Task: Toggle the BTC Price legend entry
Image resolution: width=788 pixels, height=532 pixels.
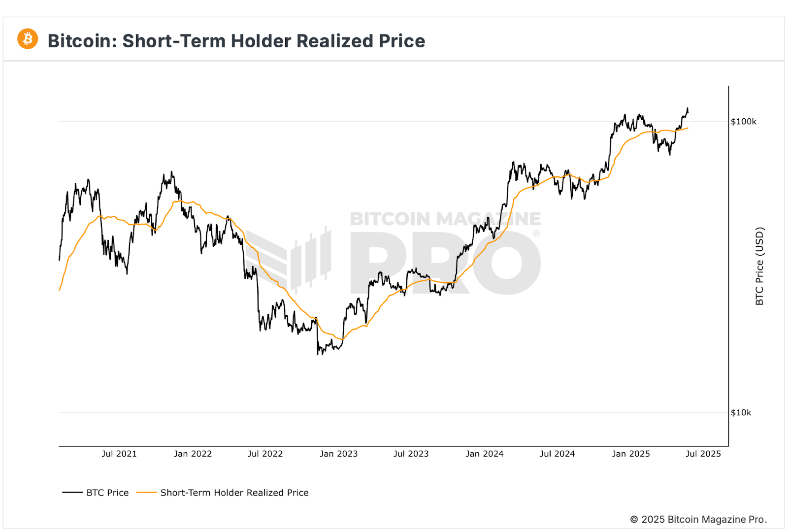Action: pos(107,493)
